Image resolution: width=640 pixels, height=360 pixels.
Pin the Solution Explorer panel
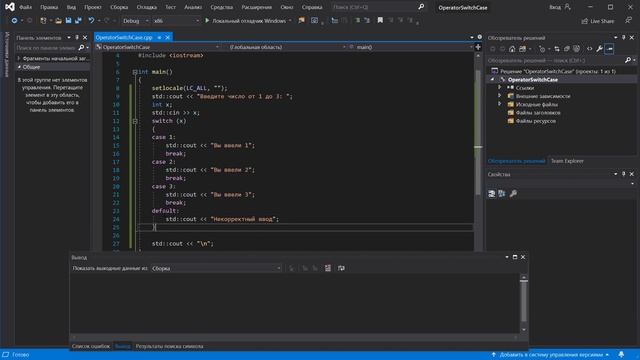(x=624, y=38)
